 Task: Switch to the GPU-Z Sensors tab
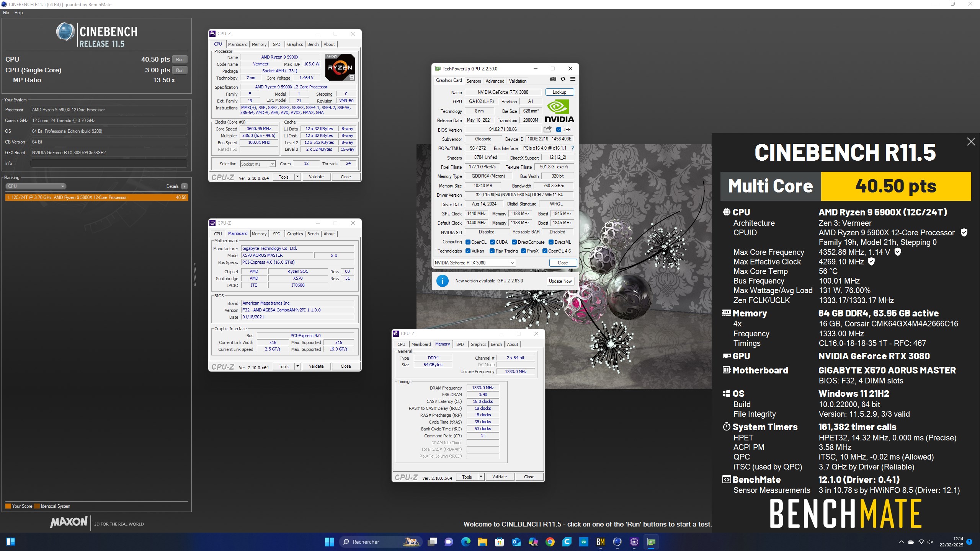(474, 81)
